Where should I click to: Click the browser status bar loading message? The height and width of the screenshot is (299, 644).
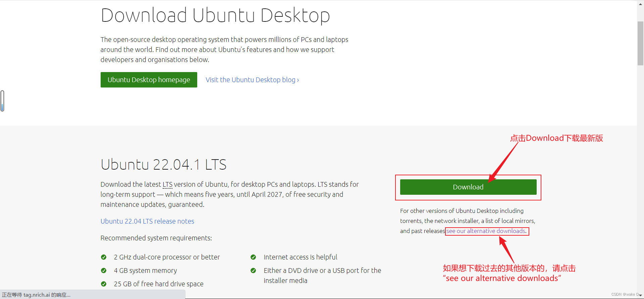pyautogui.click(x=36, y=295)
